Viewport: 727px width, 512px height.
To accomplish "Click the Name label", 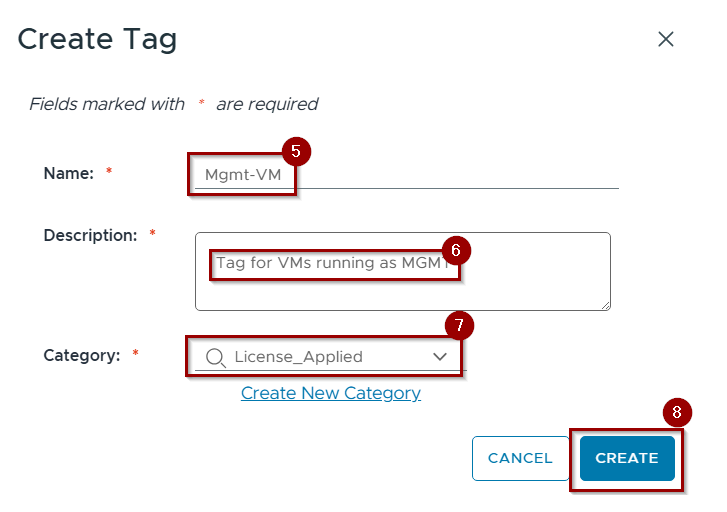I will 68,173.
